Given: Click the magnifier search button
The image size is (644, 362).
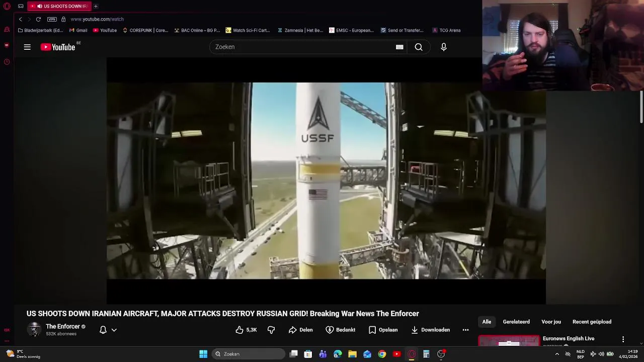Looking at the screenshot, I should pyautogui.click(x=419, y=47).
